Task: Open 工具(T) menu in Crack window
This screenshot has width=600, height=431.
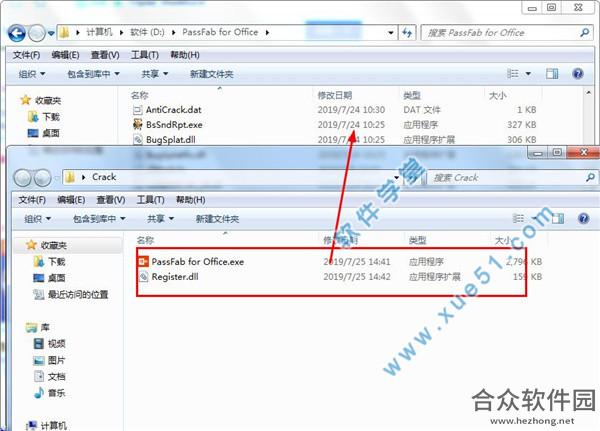Action: 150,200
